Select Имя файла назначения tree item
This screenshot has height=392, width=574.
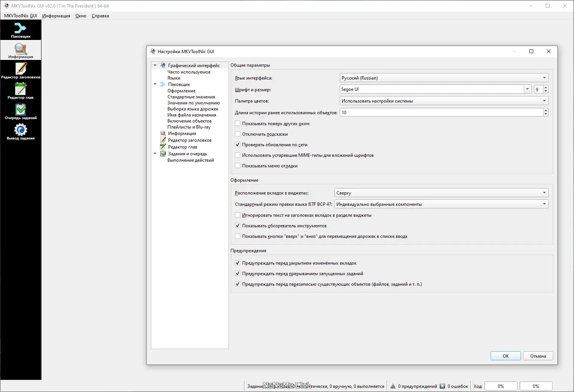click(x=192, y=115)
